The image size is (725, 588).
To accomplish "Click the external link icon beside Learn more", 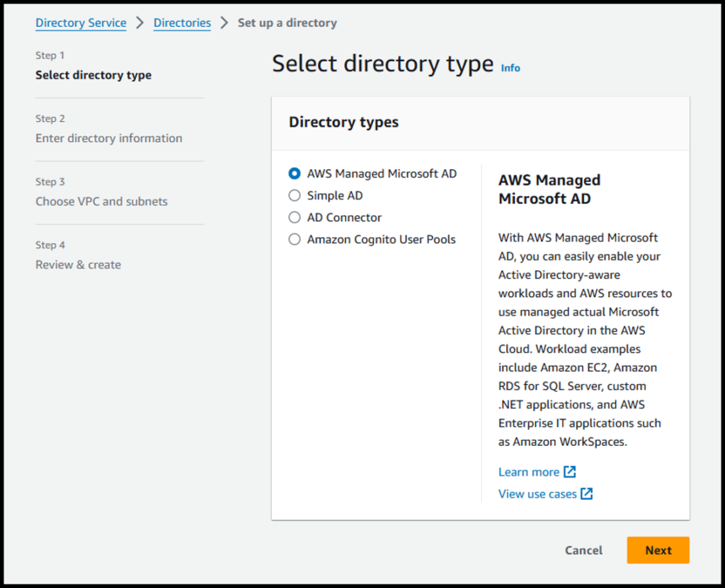I will point(571,472).
